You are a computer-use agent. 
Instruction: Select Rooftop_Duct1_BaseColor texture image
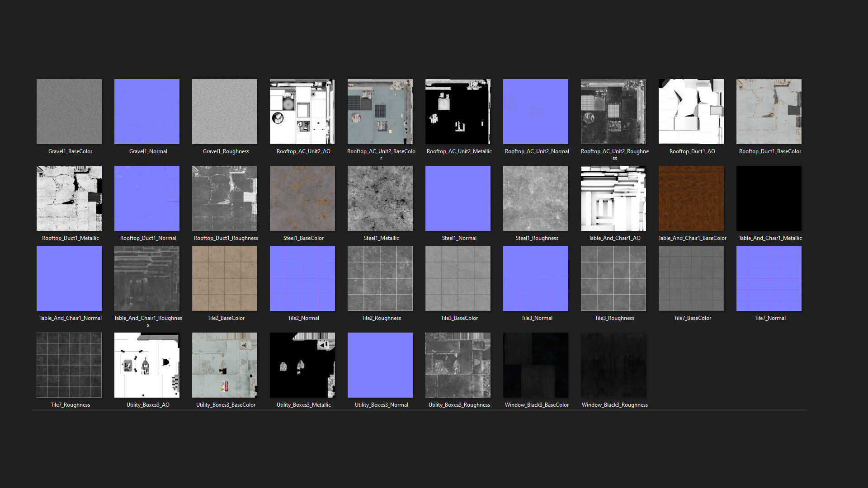[x=769, y=112]
